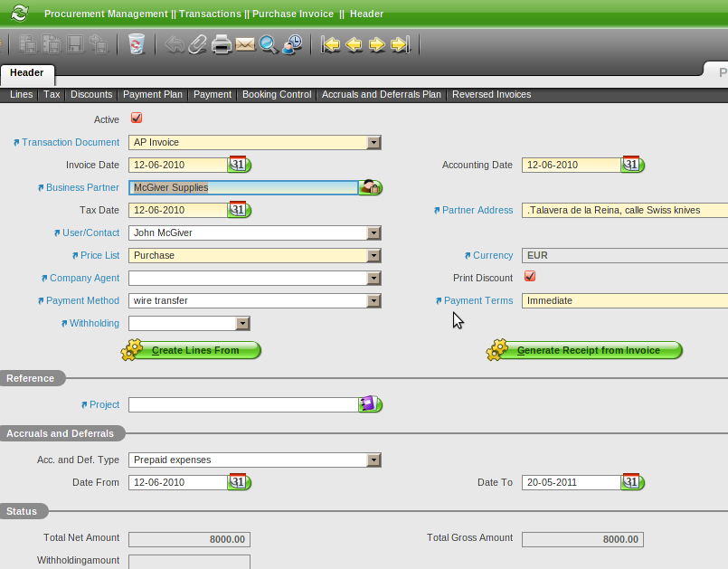Expand the Transaction Document dropdown

pos(373,142)
